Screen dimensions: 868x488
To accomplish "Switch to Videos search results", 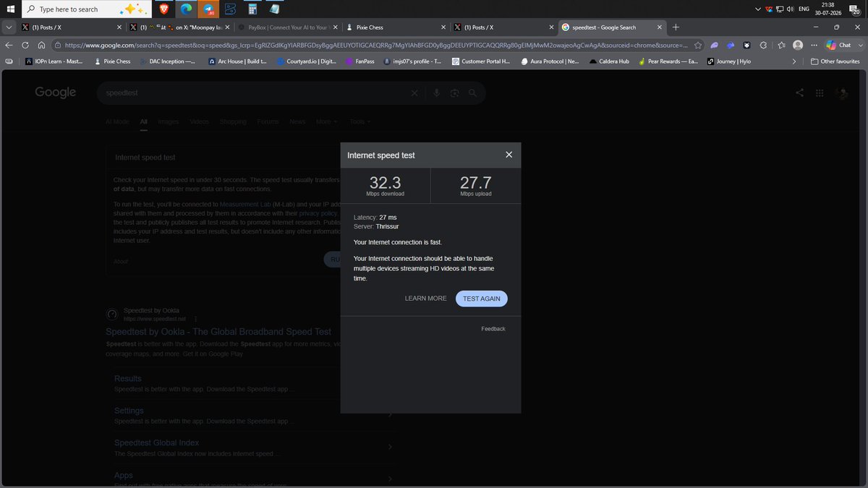I will pyautogui.click(x=199, y=121).
